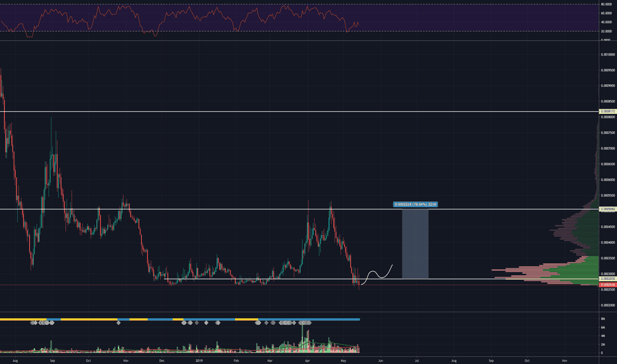Click the RSI 40.0000 scale label
This screenshot has width=617, height=364.
(606, 23)
